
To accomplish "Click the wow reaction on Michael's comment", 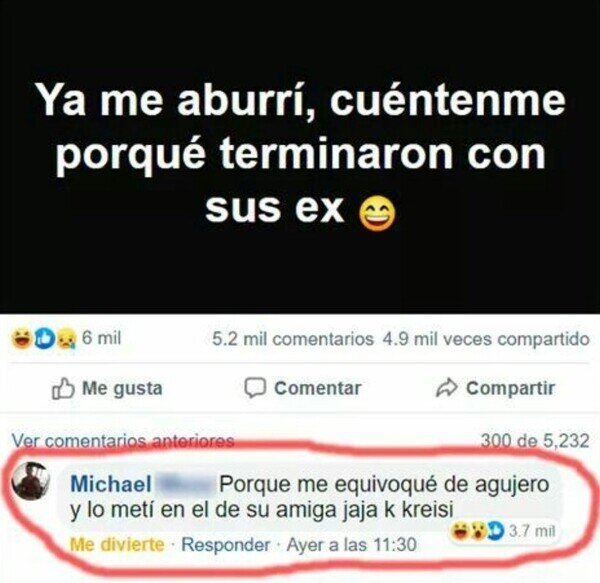I will pyautogui.click(x=478, y=531).
